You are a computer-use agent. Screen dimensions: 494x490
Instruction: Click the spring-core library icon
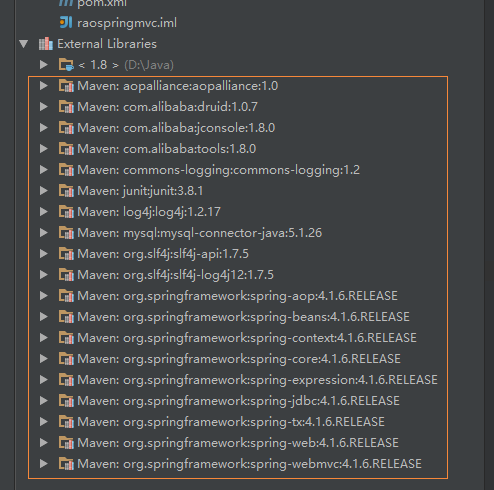tap(66, 359)
